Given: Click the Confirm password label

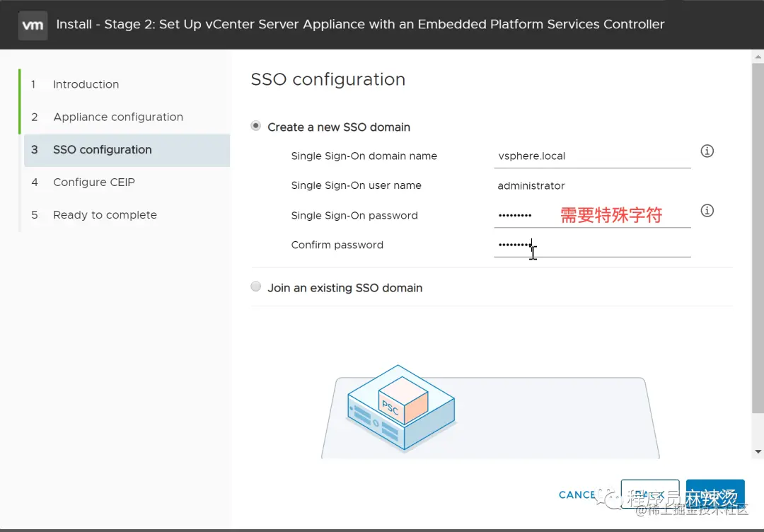Looking at the screenshot, I should (x=337, y=245).
